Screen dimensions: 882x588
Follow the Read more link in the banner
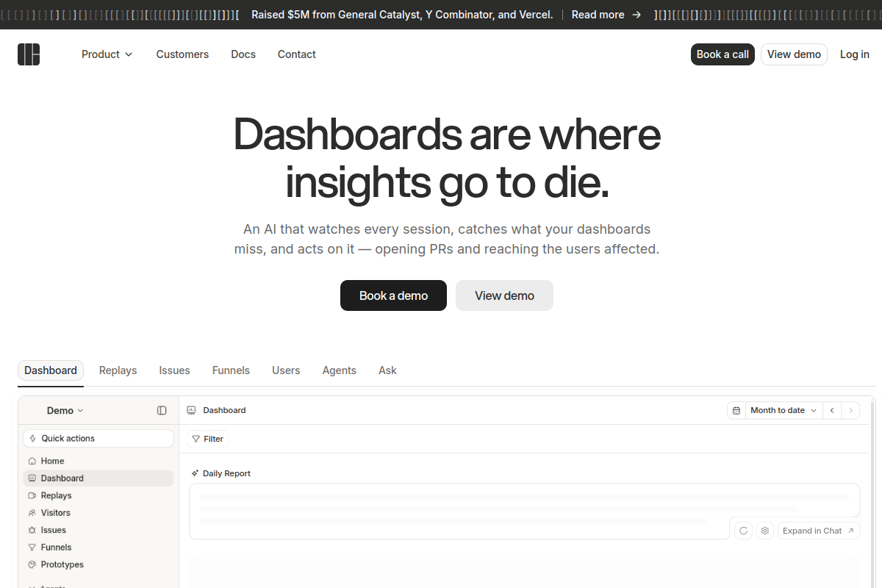[606, 15]
